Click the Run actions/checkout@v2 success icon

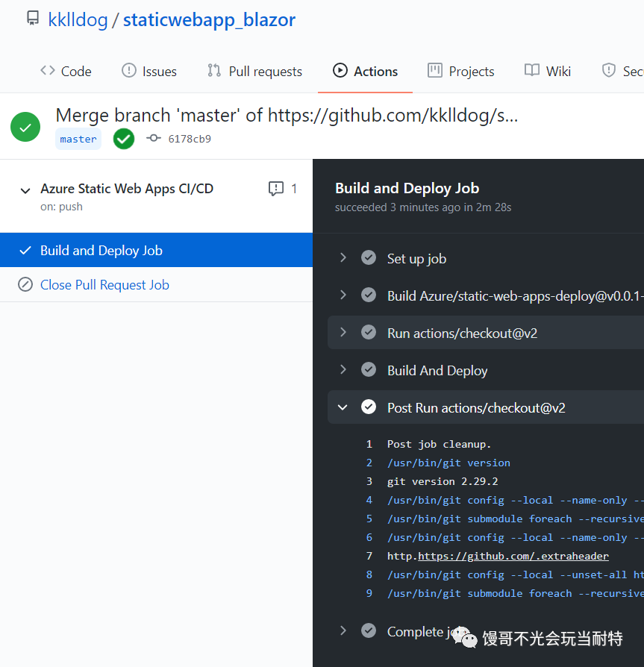click(369, 332)
